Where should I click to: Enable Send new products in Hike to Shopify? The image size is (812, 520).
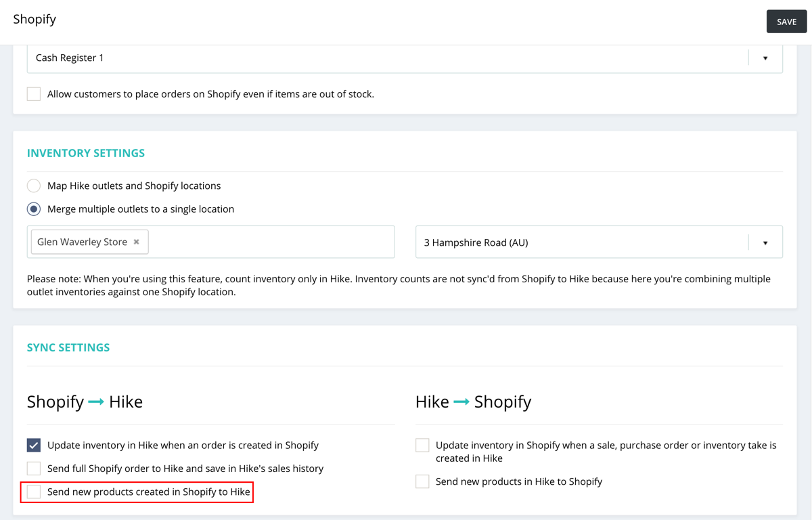422,481
